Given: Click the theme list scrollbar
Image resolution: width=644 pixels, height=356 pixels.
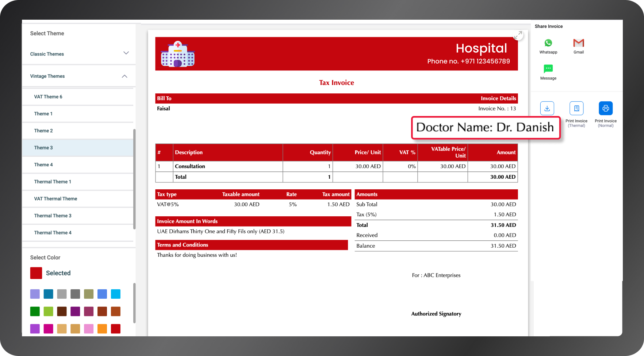Looking at the screenshot, I should pos(134,179).
